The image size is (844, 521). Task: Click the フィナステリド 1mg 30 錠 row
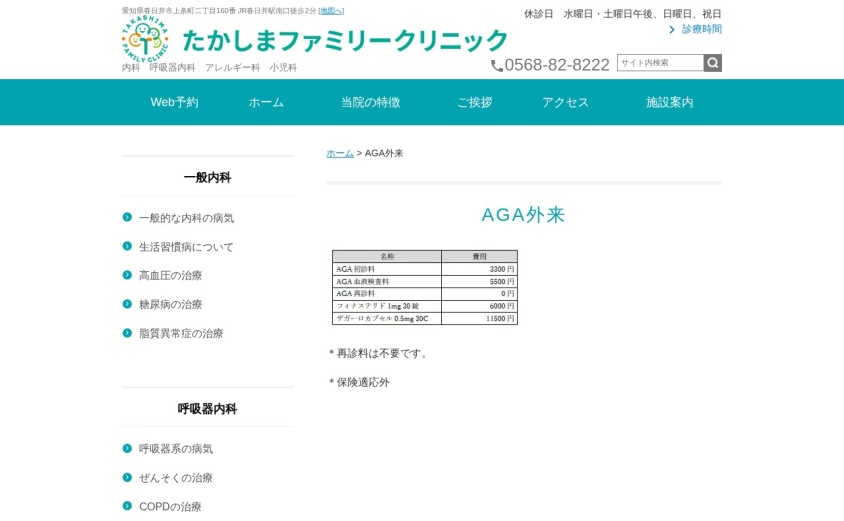(x=425, y=306)
